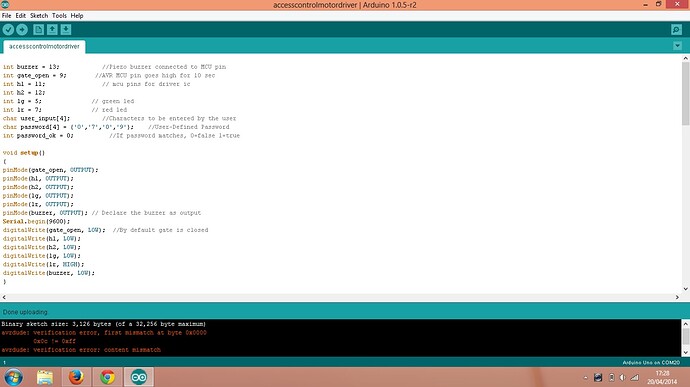
Task: Click the Verify checkmark button
Action: point(8,29)
